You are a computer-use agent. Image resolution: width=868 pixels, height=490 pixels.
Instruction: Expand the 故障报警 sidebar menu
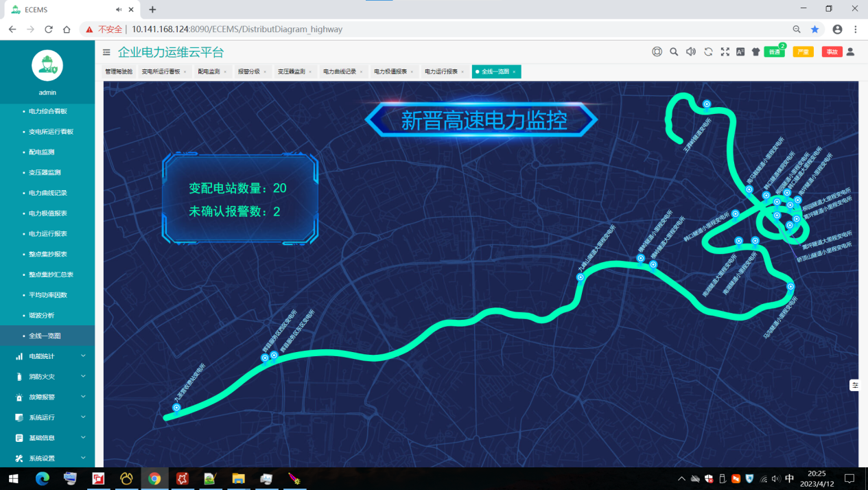pos(47,397)
